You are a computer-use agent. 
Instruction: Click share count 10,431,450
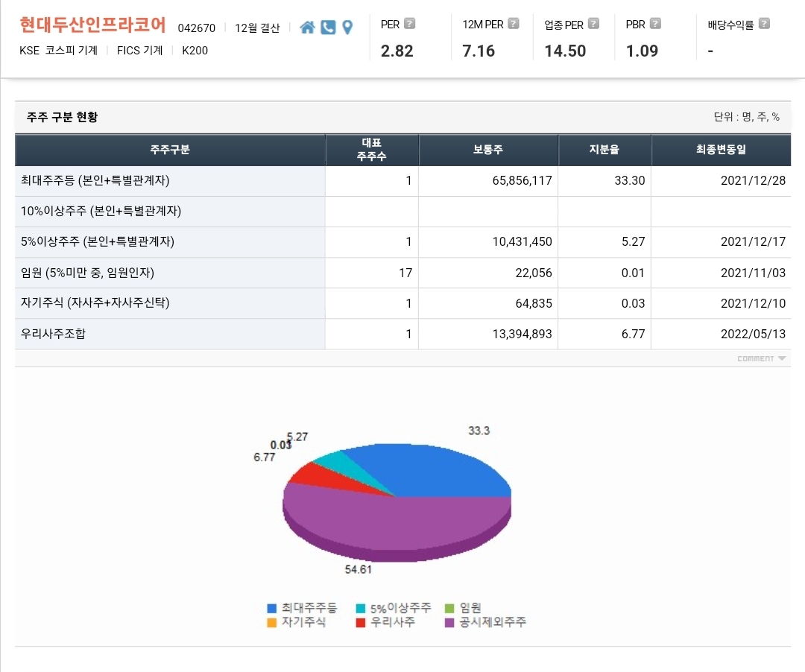click(522, 241)
